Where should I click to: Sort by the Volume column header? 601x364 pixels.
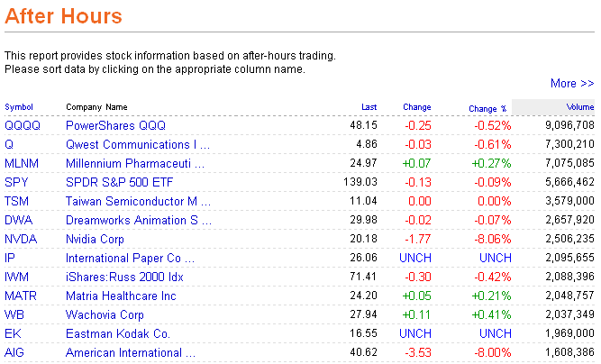click(x=580, y=107)
